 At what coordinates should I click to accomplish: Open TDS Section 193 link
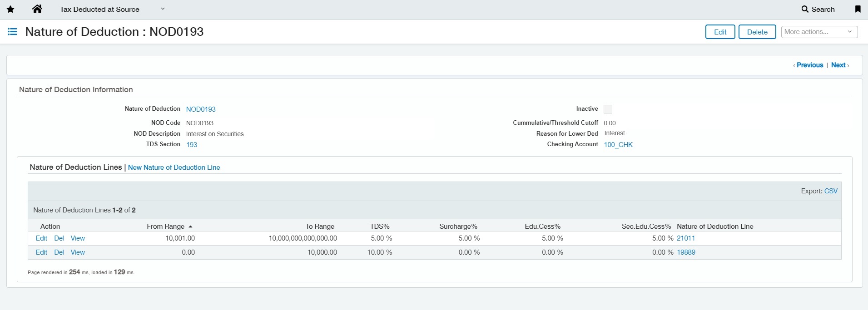[192, 145]
